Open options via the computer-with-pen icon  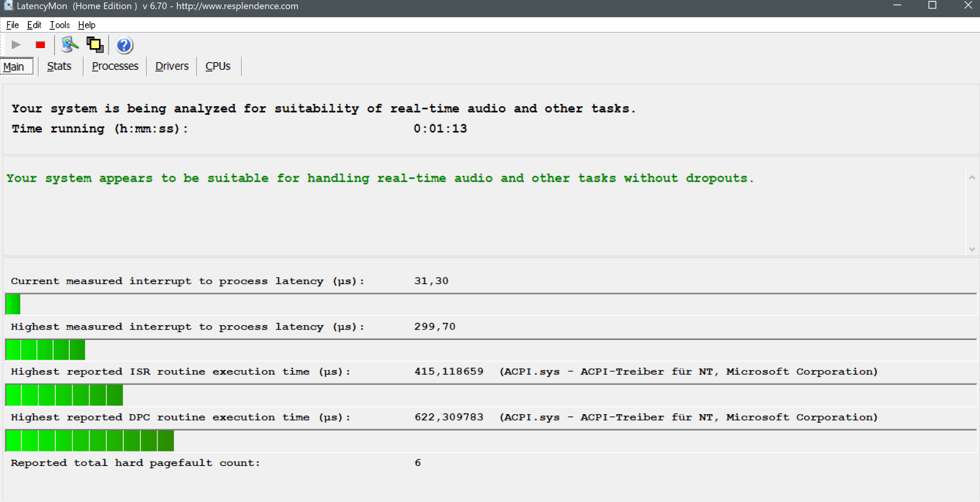click(69, 45)
